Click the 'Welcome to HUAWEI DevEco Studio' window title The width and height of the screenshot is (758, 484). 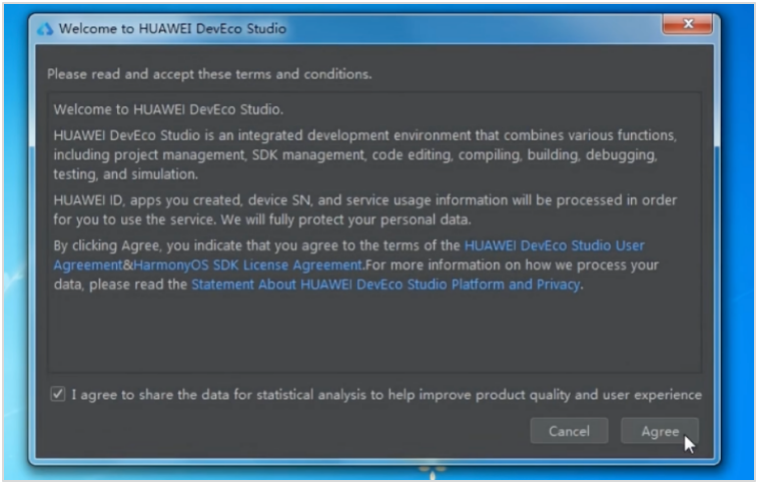[x=173, y=29]
